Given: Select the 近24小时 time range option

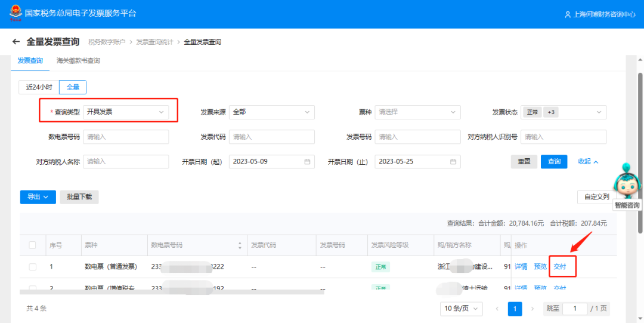Looking at the screenshot, I should (39, 87).
